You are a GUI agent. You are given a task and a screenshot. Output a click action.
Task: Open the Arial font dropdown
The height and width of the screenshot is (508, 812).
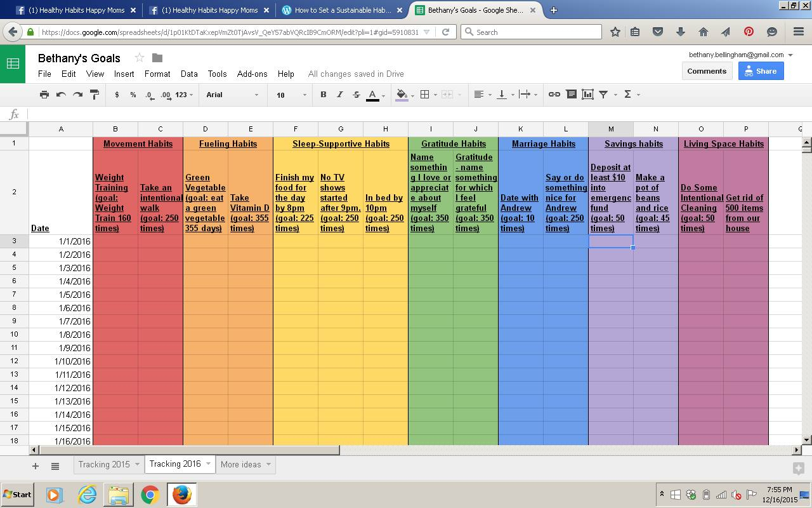pos(232,95)
